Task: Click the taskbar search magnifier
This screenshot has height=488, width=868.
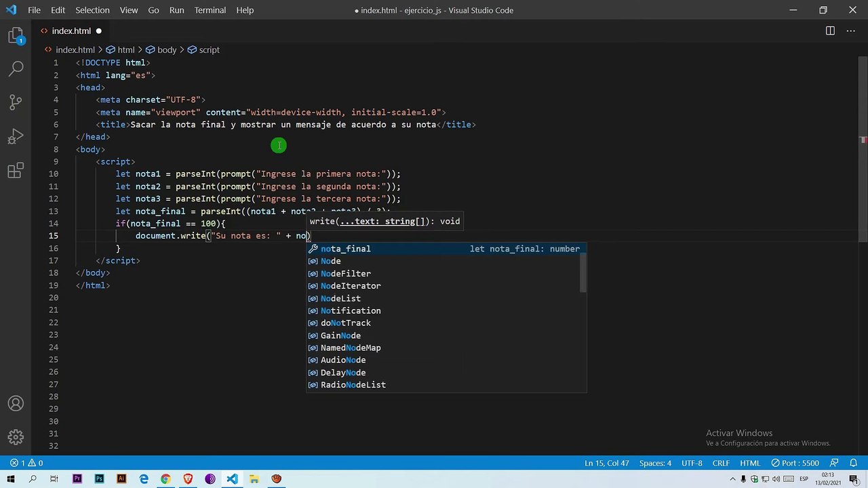Action: click(32, 479)
